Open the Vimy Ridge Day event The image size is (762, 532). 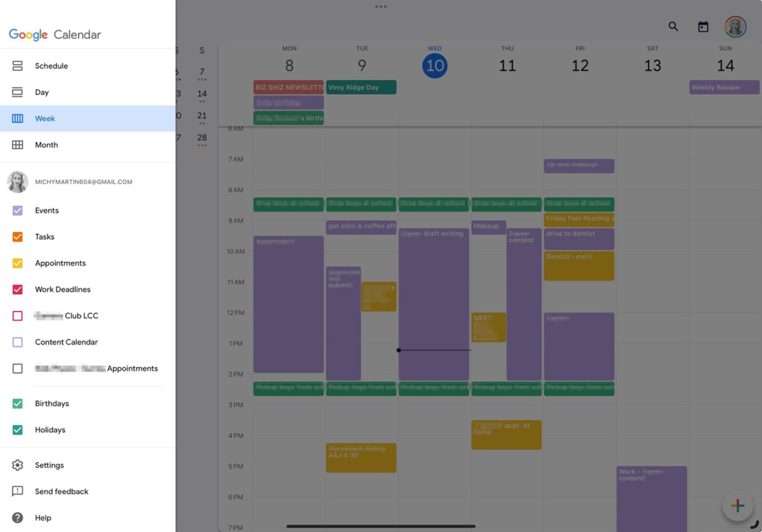pyautogui.click(x=361, y=87)
